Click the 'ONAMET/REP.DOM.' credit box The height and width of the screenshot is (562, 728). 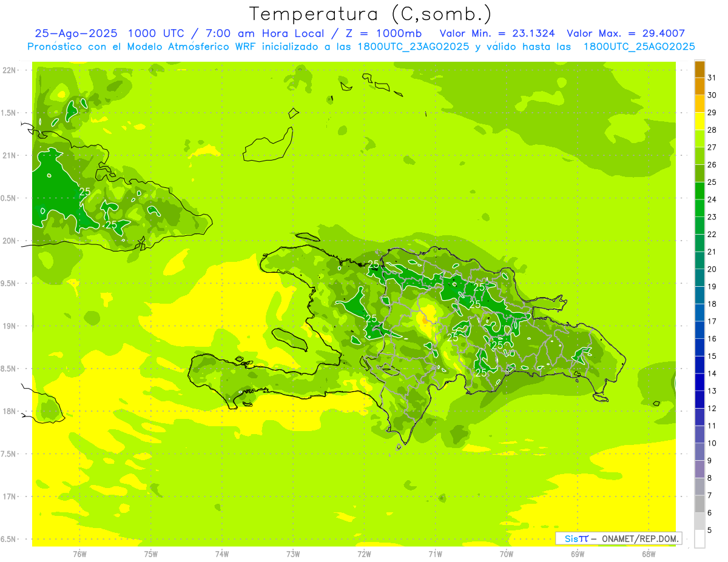click(618, 538)
